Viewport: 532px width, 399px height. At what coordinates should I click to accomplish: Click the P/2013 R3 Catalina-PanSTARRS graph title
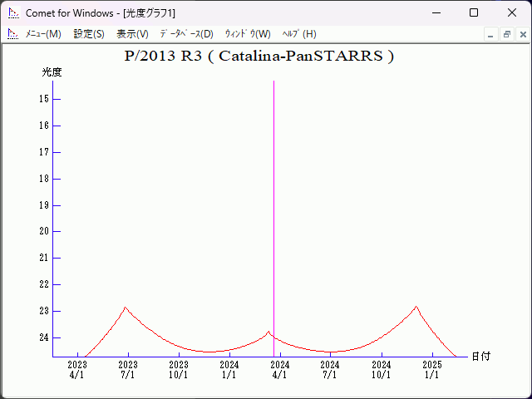[x=259, y=57]
